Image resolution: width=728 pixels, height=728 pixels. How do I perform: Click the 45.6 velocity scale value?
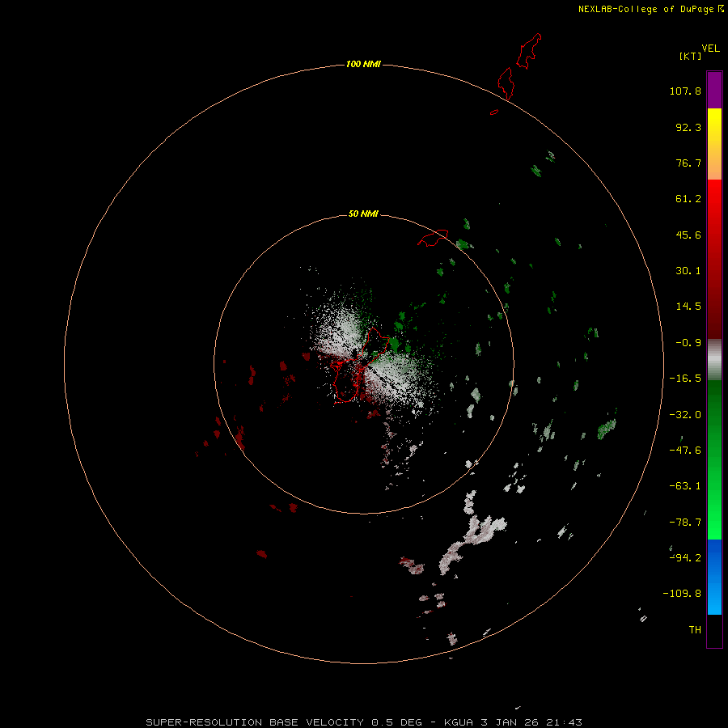coord(688,235)
